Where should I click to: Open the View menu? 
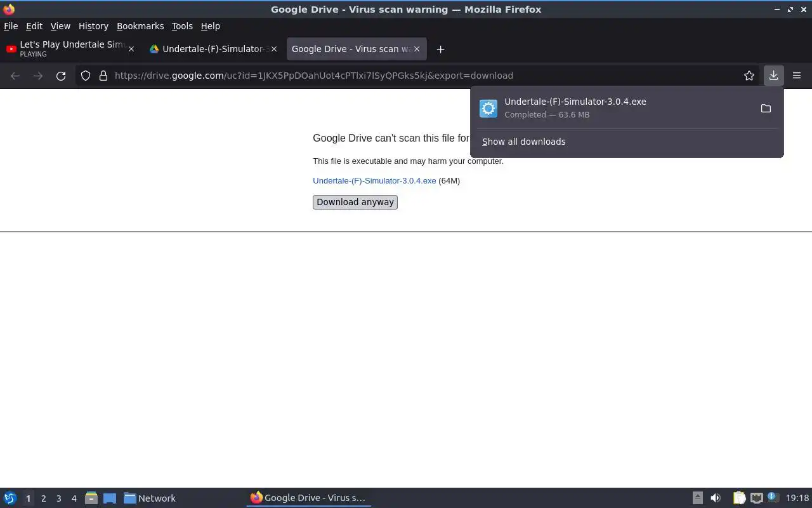point(60,26)
